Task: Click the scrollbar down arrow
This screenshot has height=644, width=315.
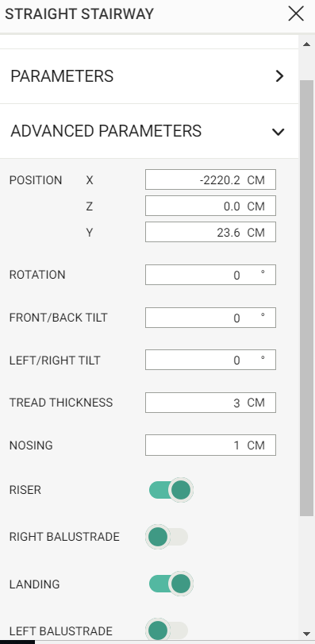Action: coord(306,634)
